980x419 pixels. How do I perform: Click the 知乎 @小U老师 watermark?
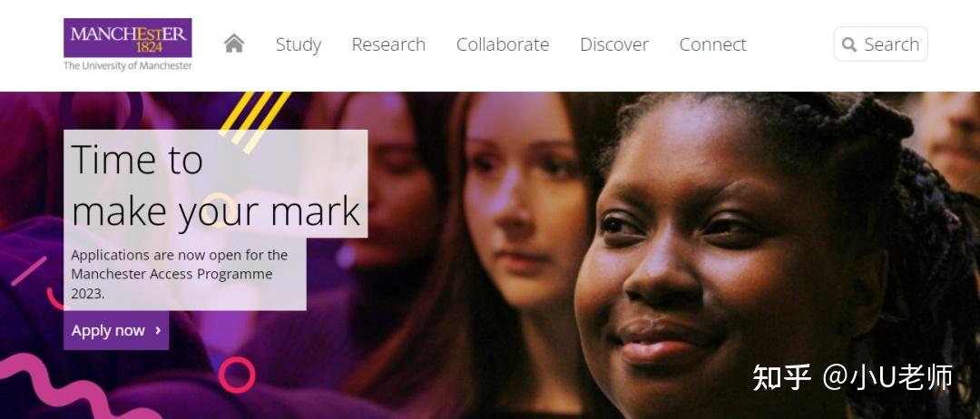click(x=852, y=378)
